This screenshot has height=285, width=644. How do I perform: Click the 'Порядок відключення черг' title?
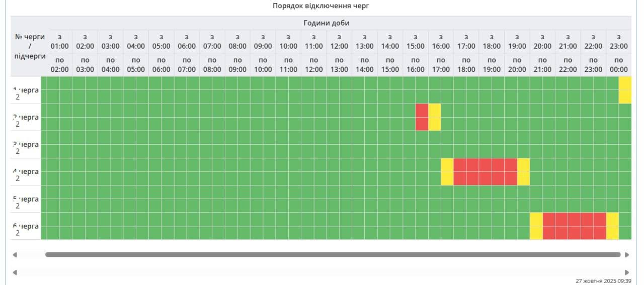tap(321, 6)
